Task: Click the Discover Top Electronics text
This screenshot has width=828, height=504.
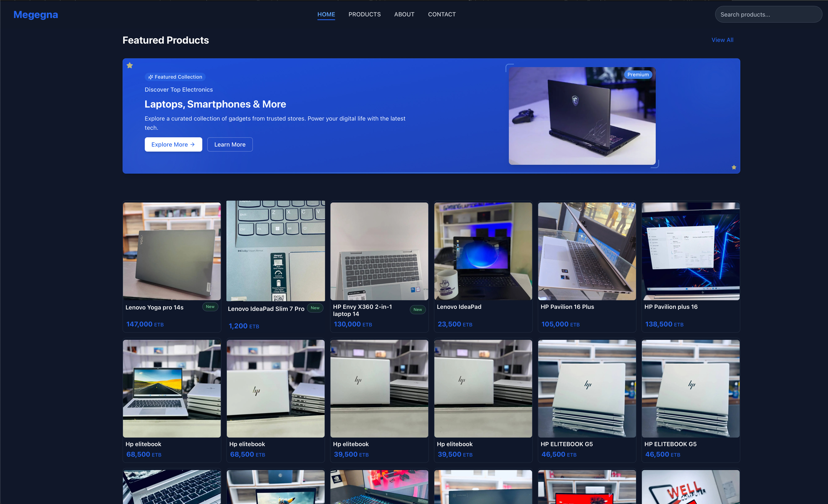Action: [x=179, y=90]
